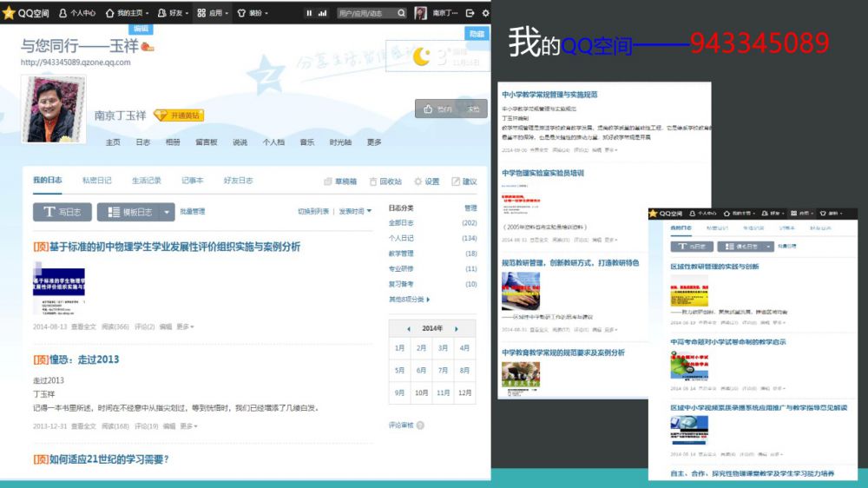Open the 相册 navigation item
This screenshot has width=868, height=488.
[173, 142]
